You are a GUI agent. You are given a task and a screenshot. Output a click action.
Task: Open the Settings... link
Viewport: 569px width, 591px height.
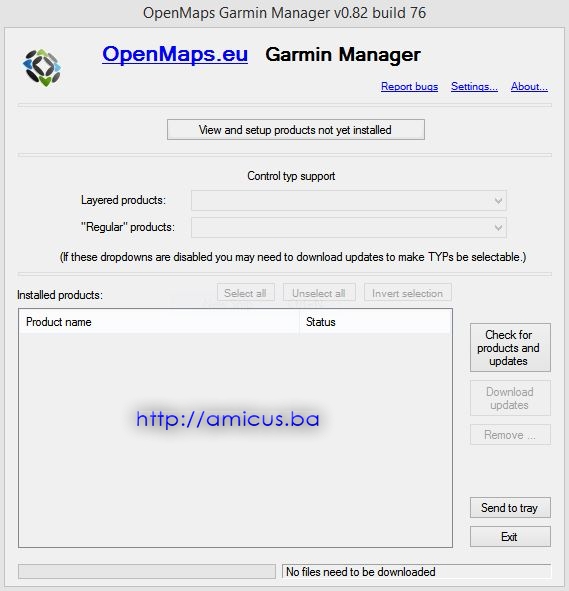tap(474, 86)
